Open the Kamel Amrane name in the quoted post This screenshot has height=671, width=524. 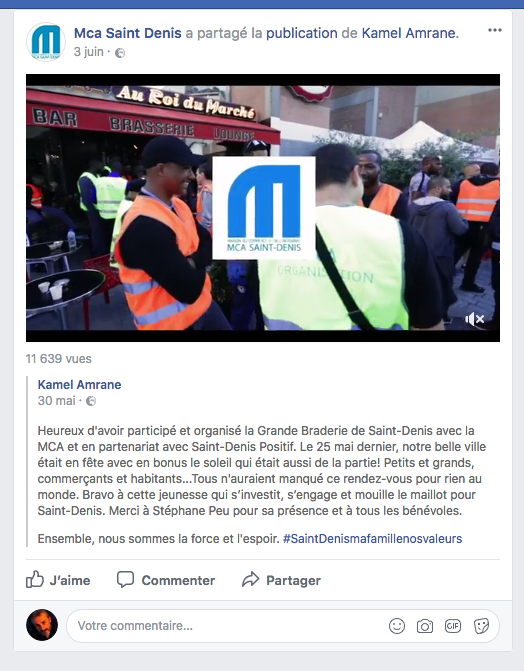(79, 384)
